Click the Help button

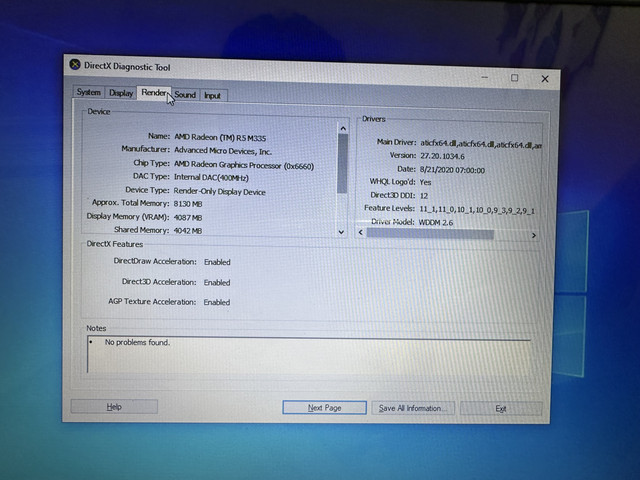pyautogui.click(x=114, y=407)
